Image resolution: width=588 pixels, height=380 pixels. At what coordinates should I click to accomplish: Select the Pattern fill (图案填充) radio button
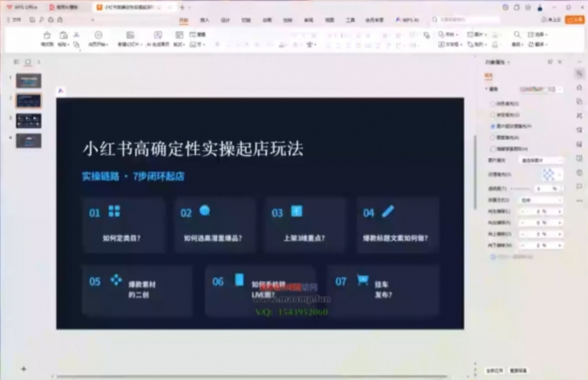[x=492, y=138]
